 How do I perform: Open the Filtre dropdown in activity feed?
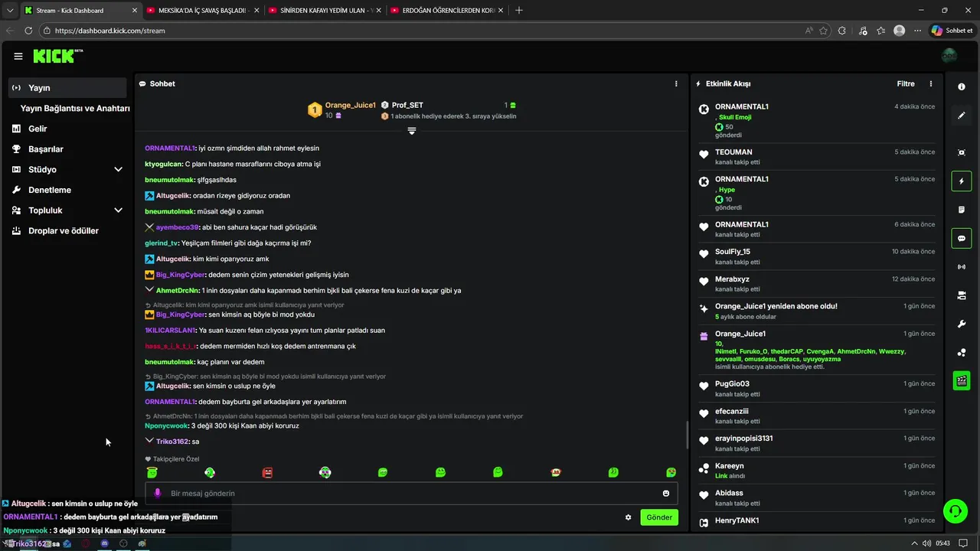click(906, 83)
